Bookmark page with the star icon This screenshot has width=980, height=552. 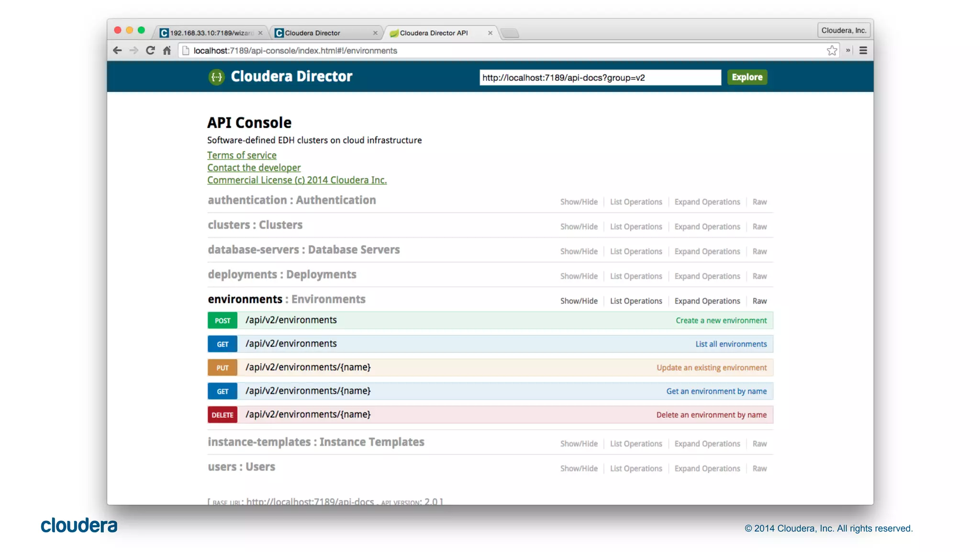click(832, 50)
